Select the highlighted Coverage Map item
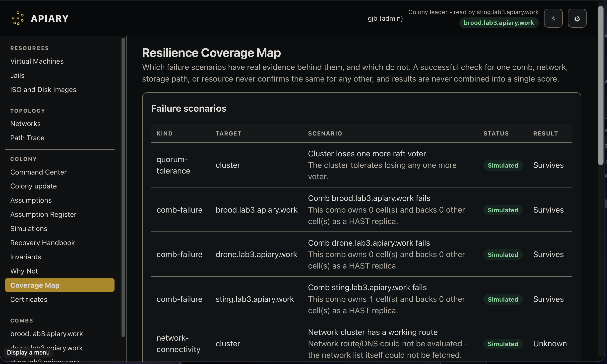The width and height of the screenshot is (607, 364). click(60, 285)
